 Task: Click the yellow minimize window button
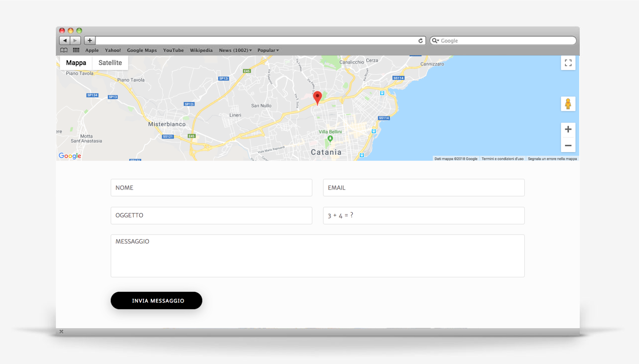pos(70,31)
